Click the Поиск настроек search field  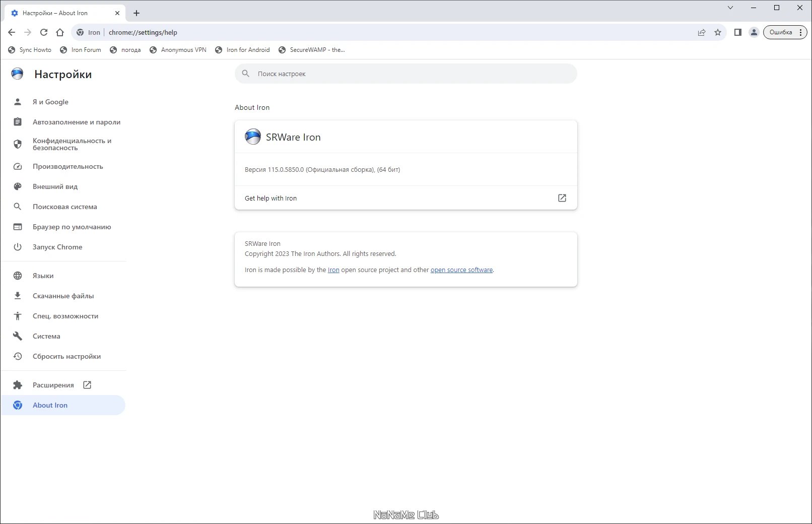click(406, 74)
